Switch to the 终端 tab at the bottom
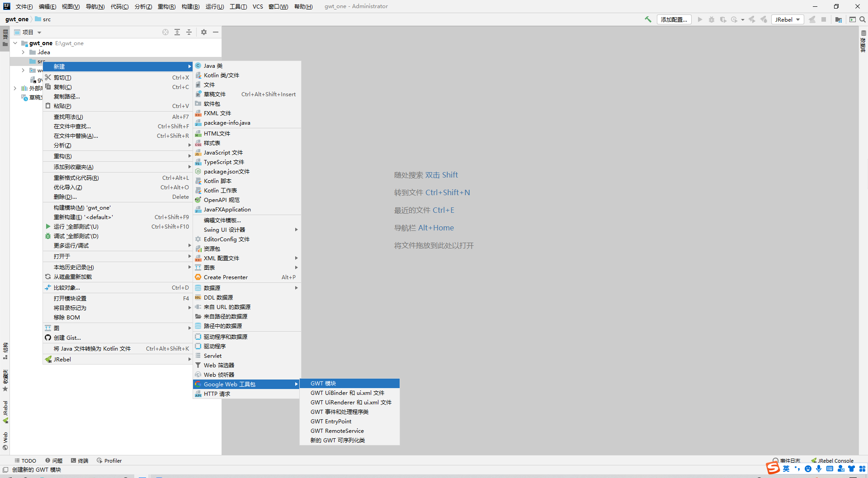Image resolution: width=868 pixels, height=478 pixels. 82,460
